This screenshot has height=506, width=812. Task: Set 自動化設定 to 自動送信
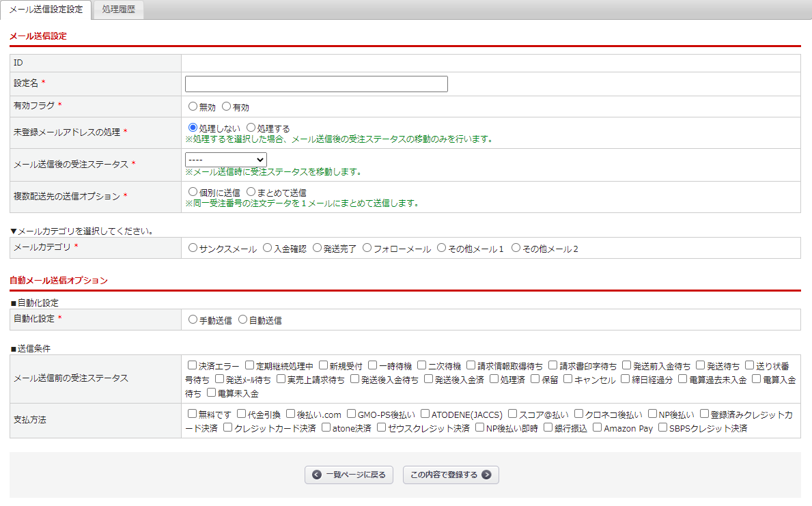242,320
